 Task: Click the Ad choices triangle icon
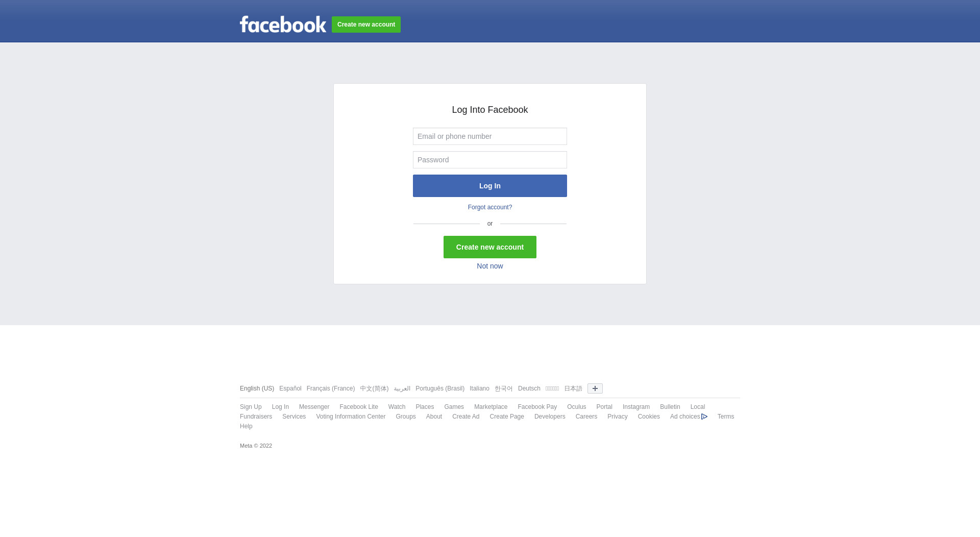704,417
